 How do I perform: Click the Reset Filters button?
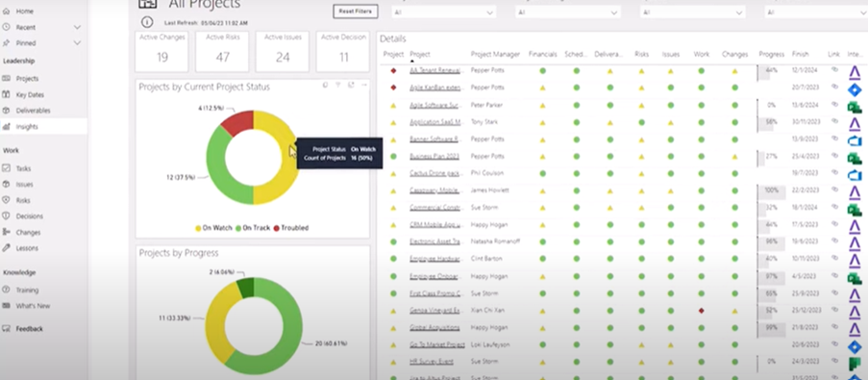355,12
